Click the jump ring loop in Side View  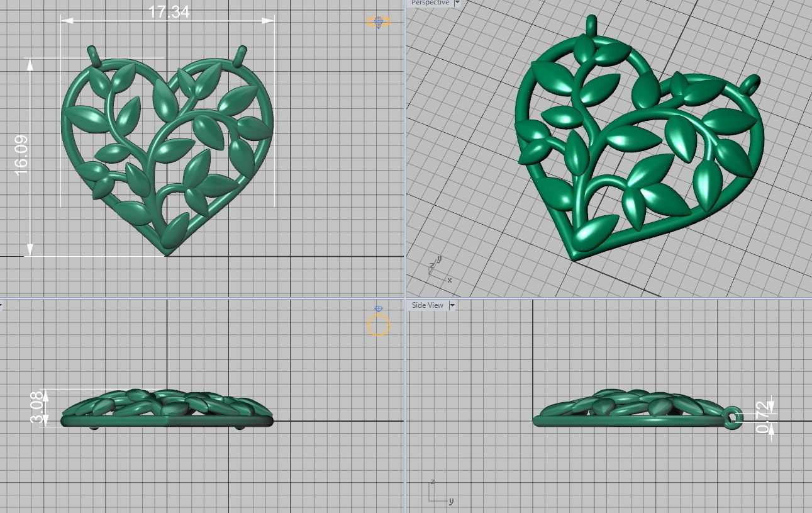click(733, 418)
